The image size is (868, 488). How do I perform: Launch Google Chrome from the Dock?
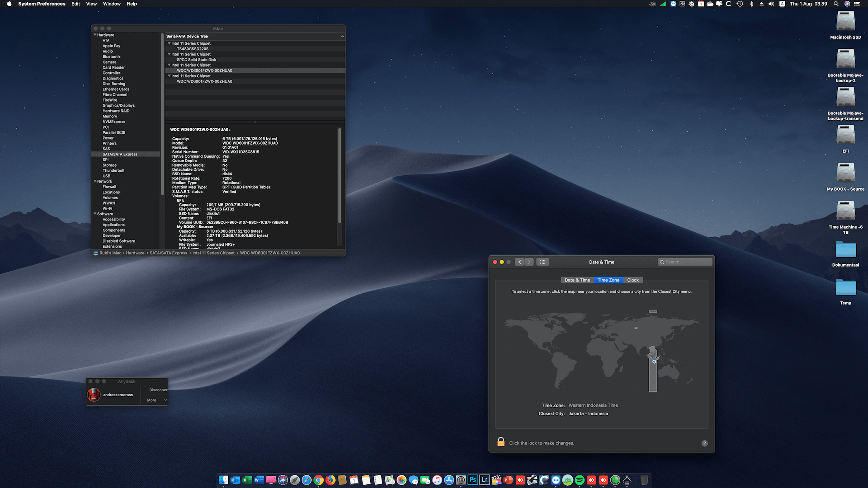tap(319, 480)
